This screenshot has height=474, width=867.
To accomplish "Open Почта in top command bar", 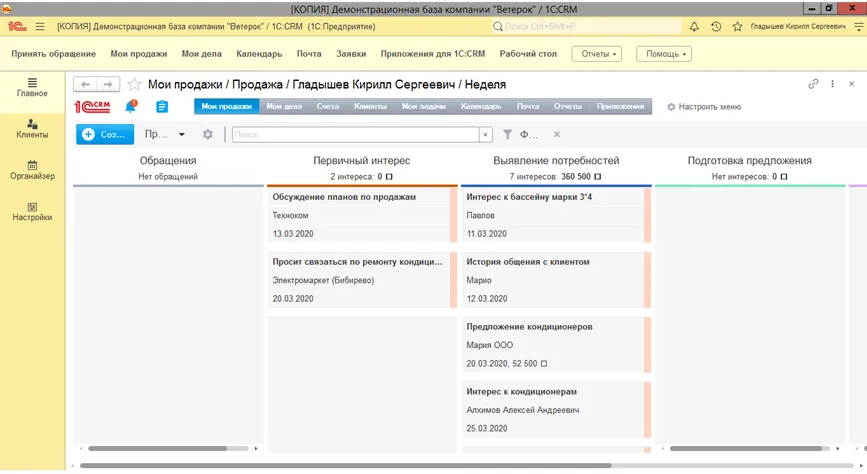I will pyautogui.click(x=309, y=54).
